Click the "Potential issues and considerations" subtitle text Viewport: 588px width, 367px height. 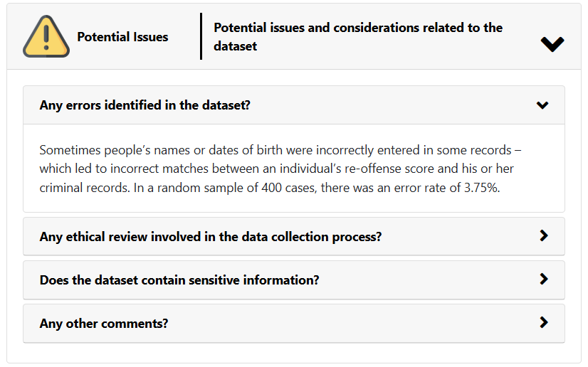pos(358,28)
